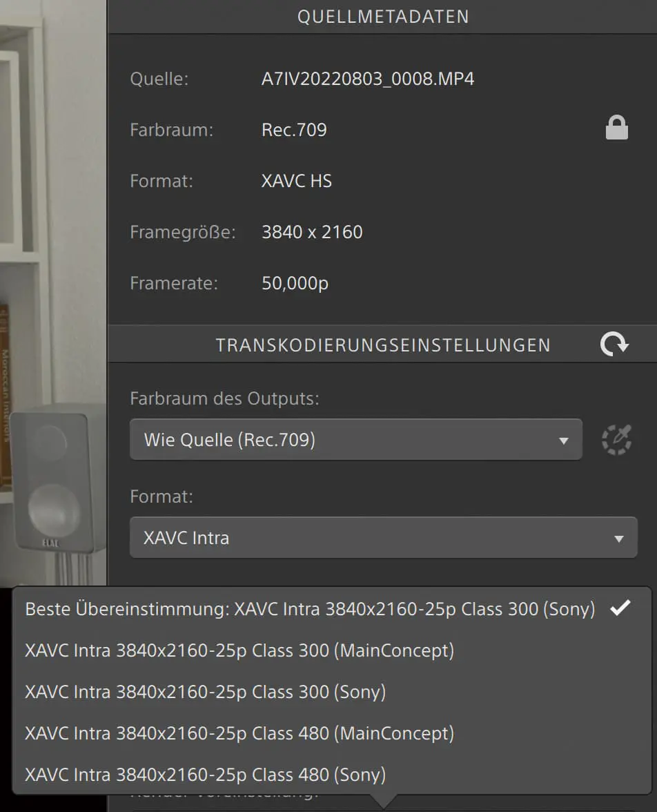
Task: Choose XAVC Intra Class 300 (MainConcept)
Action: [x=239, y=650]
